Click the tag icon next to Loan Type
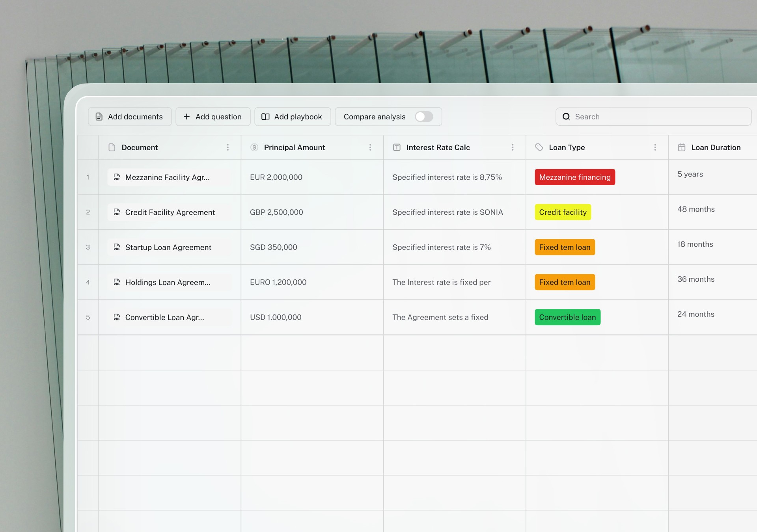 tap(539, 147)
